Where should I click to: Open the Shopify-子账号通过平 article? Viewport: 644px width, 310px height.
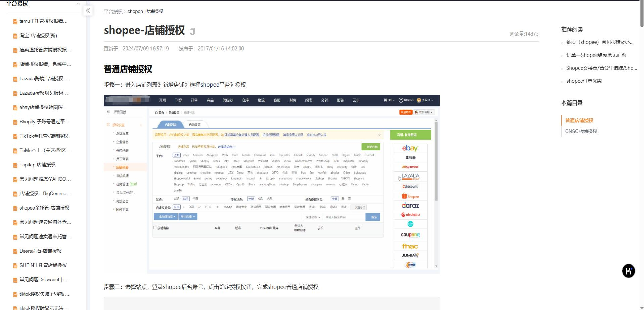[44, 122]
